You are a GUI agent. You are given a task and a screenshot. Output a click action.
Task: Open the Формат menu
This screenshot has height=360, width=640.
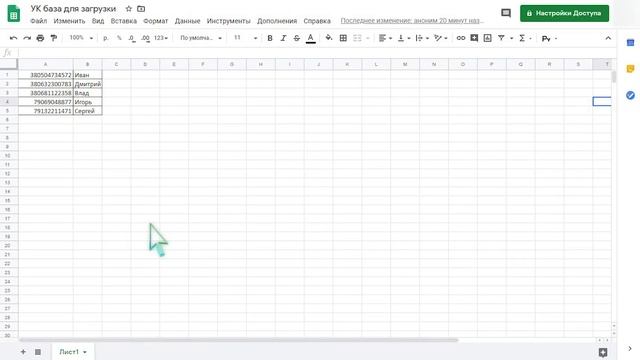tap(156, 21)
